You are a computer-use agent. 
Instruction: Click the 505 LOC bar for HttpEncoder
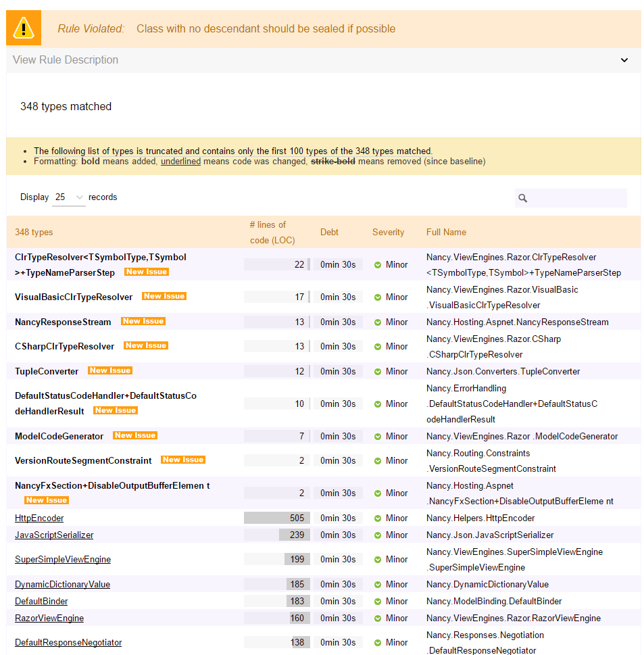pyautogui.click(x=276, y=518)
